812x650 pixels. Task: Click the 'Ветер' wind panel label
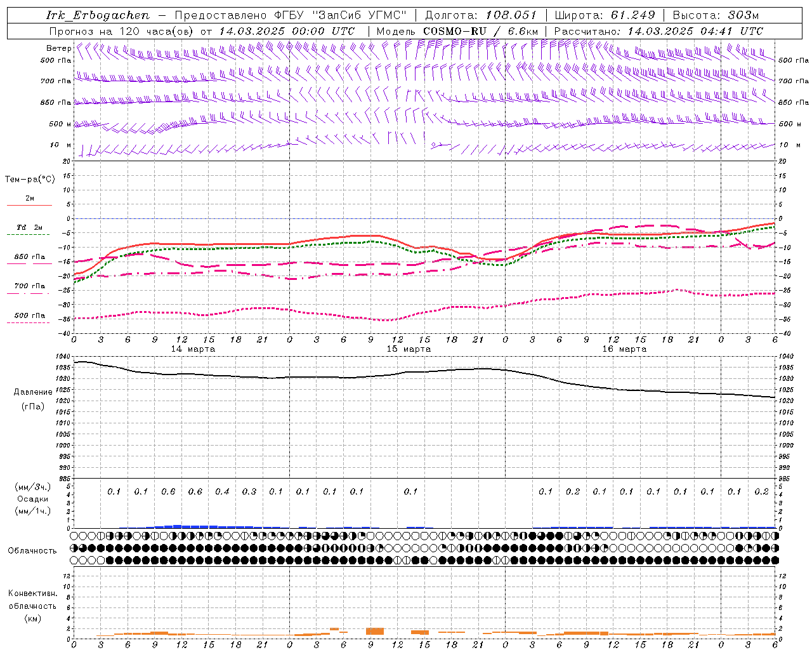[58, 48]
